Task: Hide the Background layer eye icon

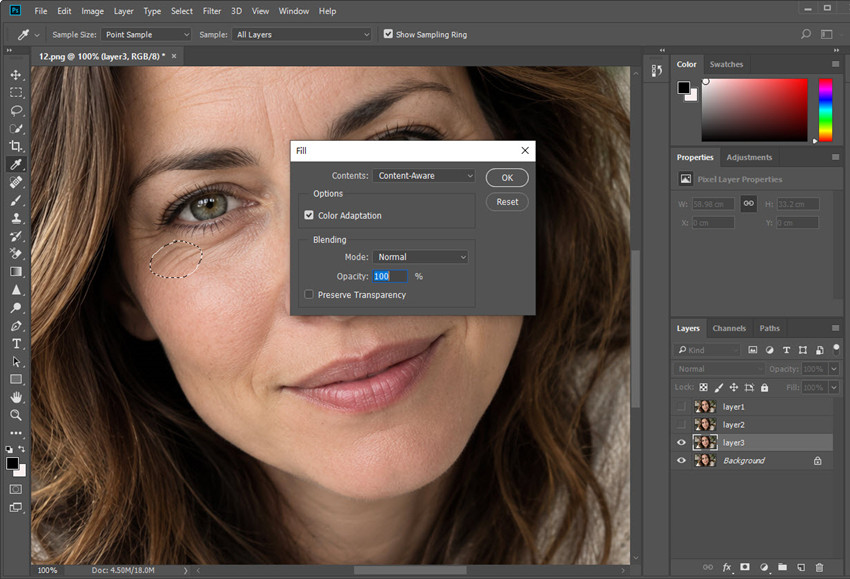Action: 681,460
